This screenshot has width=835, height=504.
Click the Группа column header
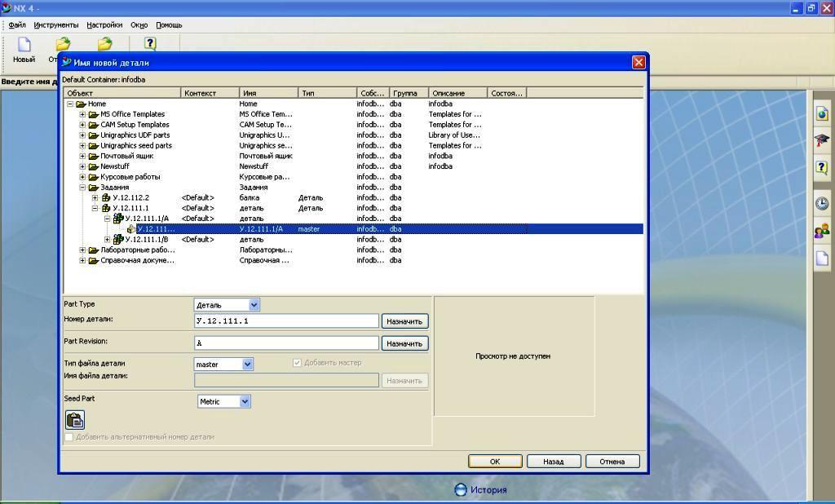coord(409,93)
